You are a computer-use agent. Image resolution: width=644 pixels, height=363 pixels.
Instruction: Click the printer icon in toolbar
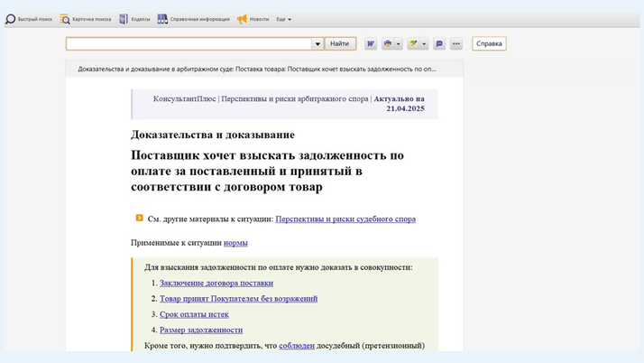(388, 43)
